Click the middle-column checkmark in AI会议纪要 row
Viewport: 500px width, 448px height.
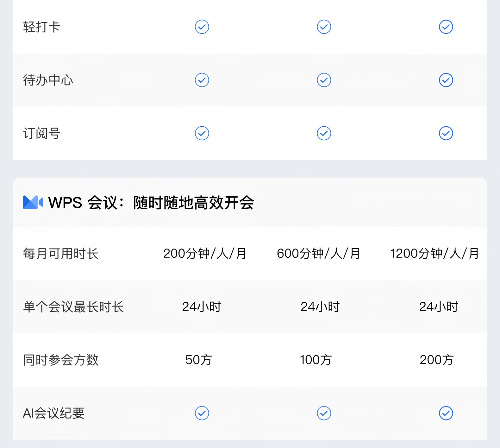coord(324,413)
